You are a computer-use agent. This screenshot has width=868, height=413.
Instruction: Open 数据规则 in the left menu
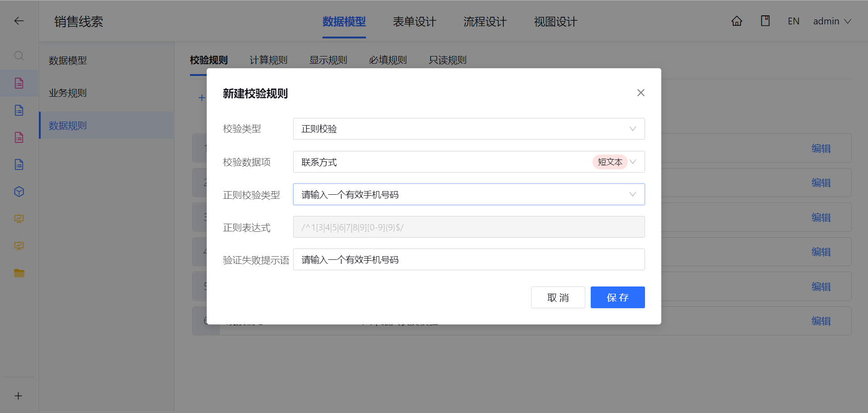point(106,125)
